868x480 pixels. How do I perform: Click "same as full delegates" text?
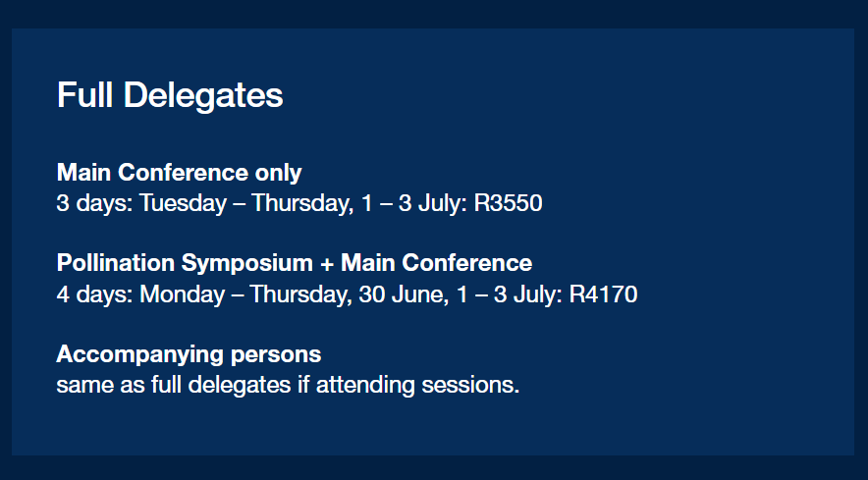click(173, 385)
